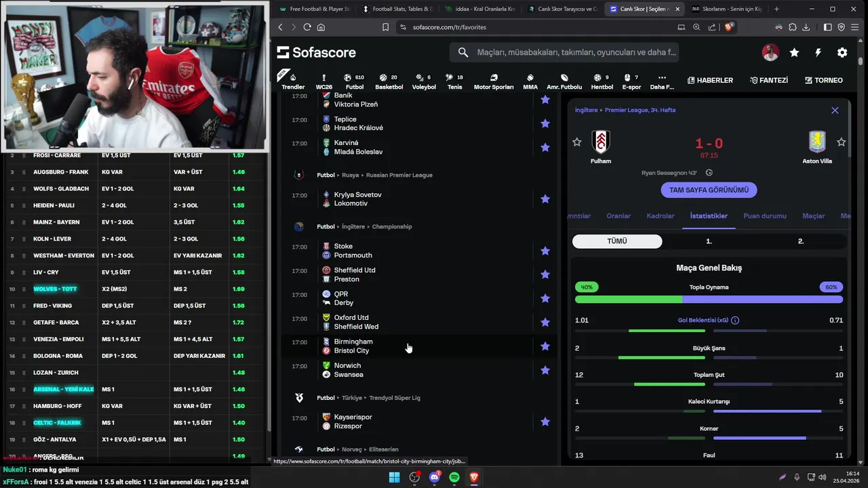
Task: Click the Brave shields icon
Action: (x=729, y=27)
